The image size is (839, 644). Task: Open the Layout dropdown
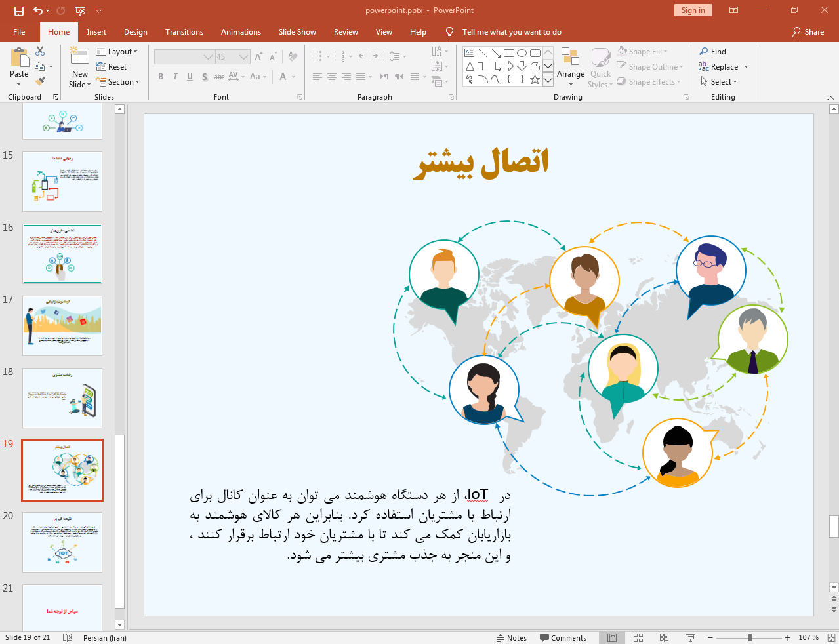117,51
